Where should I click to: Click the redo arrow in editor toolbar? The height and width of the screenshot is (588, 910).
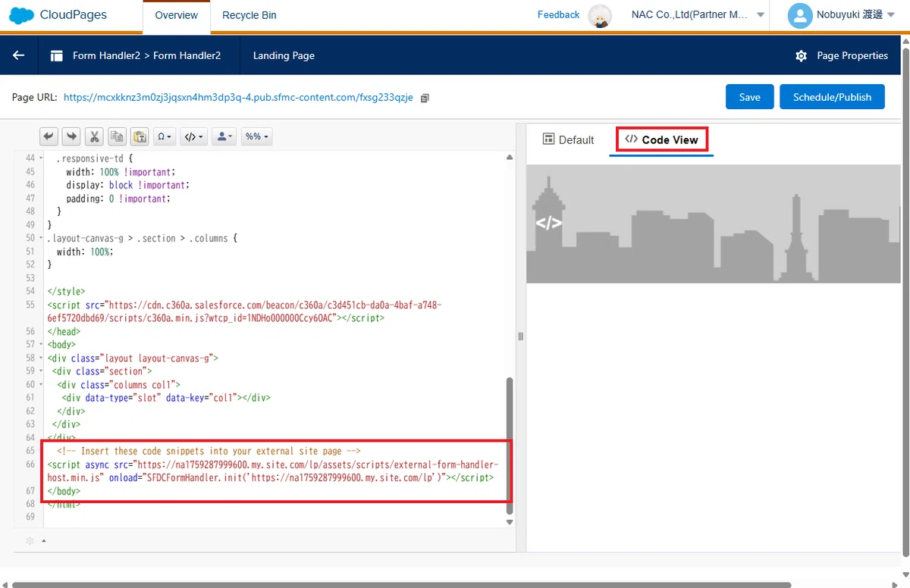pos(71,136)
